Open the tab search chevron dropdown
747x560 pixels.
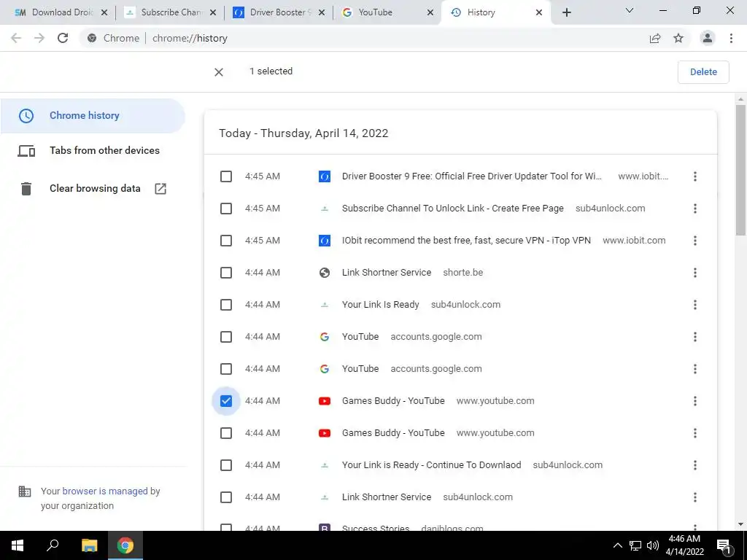pos(630,10)
